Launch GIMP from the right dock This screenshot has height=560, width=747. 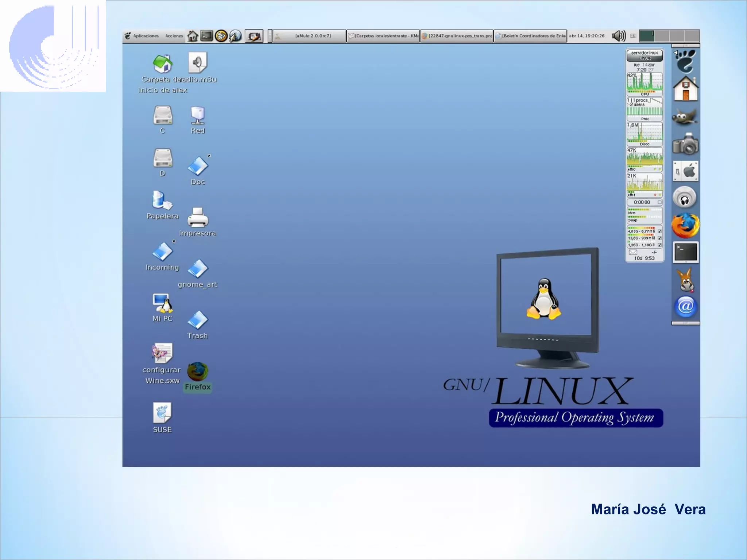coord(685,117)
